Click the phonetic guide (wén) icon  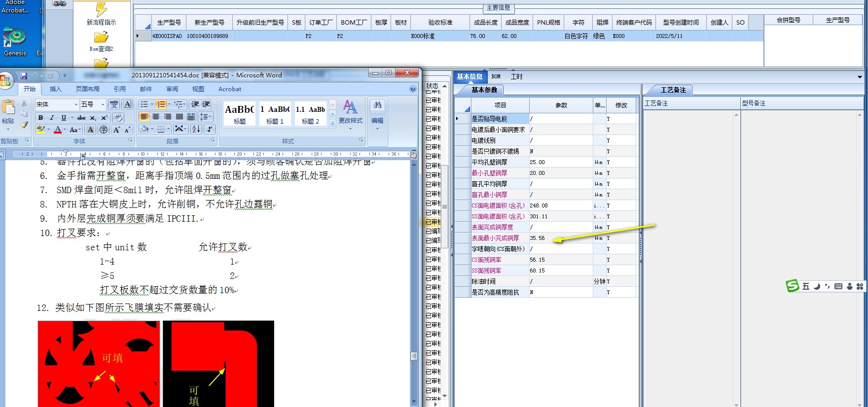pos(114,104)
